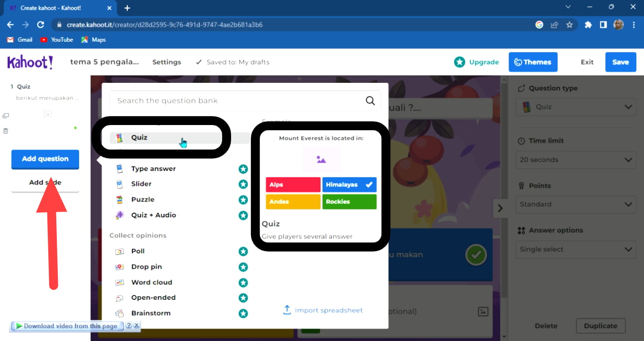Close the download video bar
644x341 pixels.
pos(136,326)
